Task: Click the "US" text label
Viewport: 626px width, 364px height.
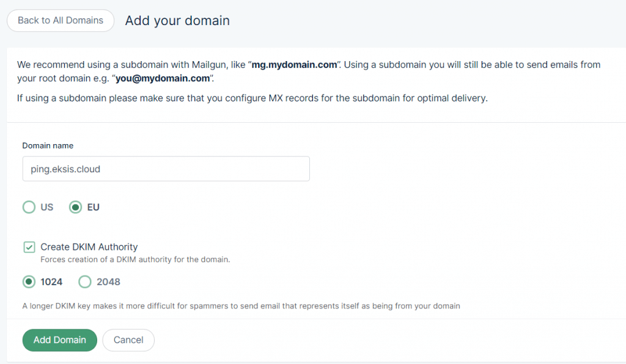Action: click(47, 207)
